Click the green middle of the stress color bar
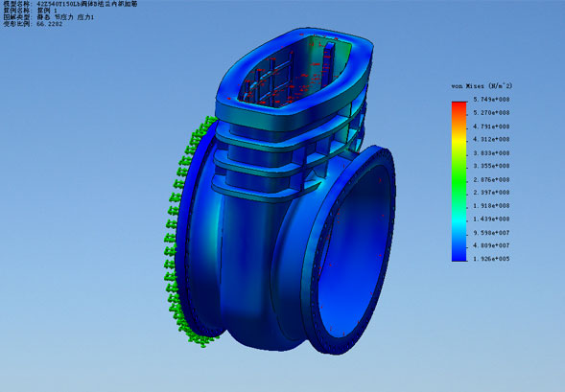The height and width of the screenshot is (392, 565). pyautogui.click(x=459, y=180)
